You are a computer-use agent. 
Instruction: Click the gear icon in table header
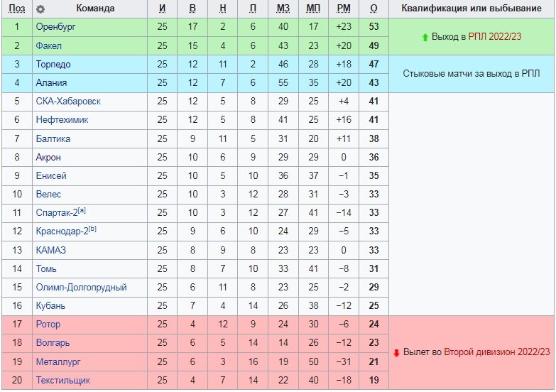click(x=40, y=9)
